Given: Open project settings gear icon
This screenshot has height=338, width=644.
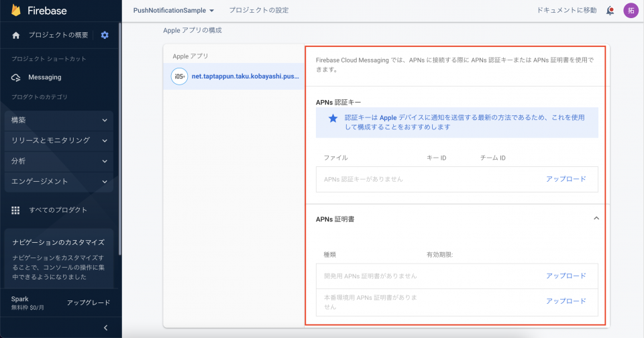Looking at the screenshot, I should 105,36.
